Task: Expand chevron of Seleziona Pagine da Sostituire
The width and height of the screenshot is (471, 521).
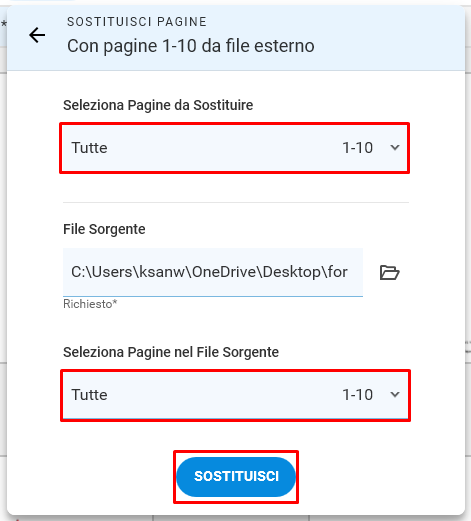Action: [x=395, y=148]
